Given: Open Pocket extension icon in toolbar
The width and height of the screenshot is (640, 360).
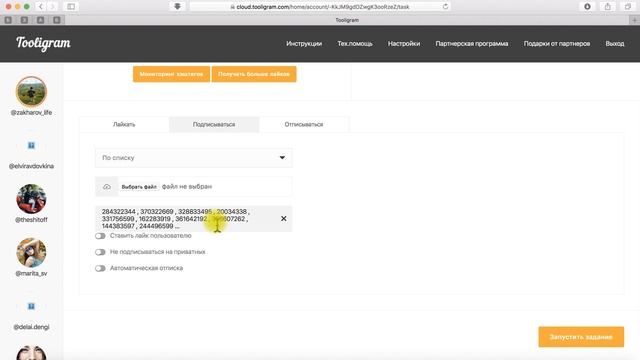Looking at the screenshot, I should point(178,7).
